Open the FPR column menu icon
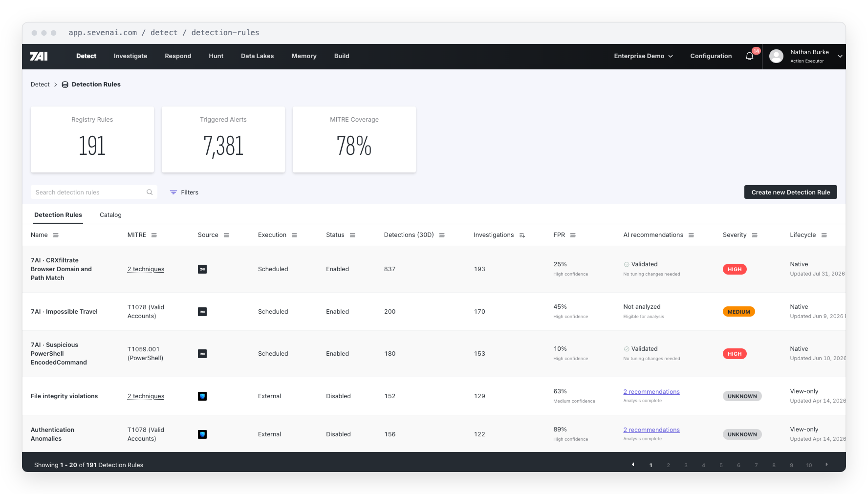Viewport: 868px width, 494px height. (x=573, y=235)
